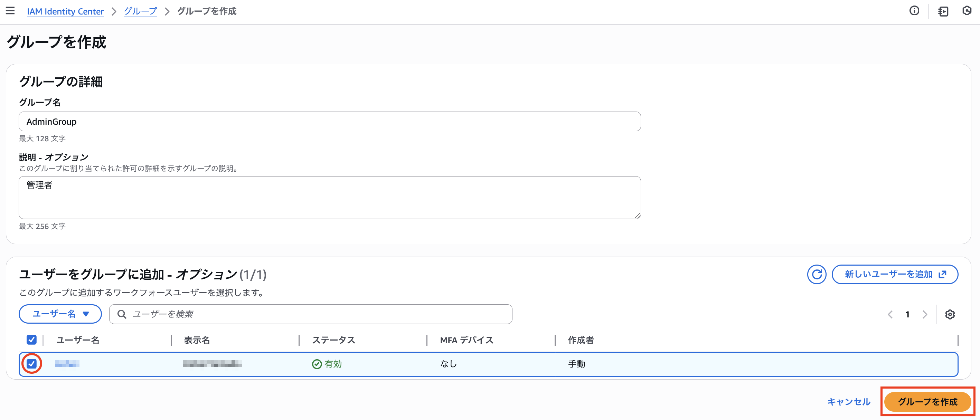
Task: Open the ユーザー名 filter dropdown
Action: pyautogui.click(x=60, y=314)
